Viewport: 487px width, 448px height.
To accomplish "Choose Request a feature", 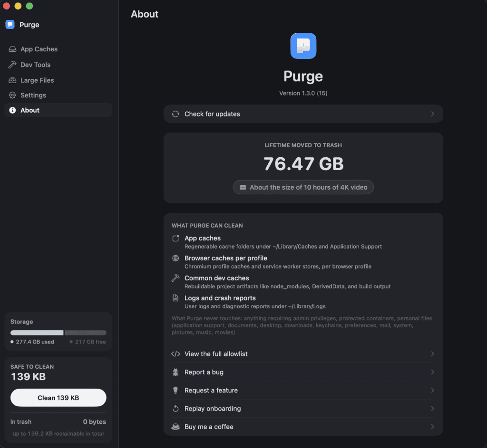I will (303, 391).
